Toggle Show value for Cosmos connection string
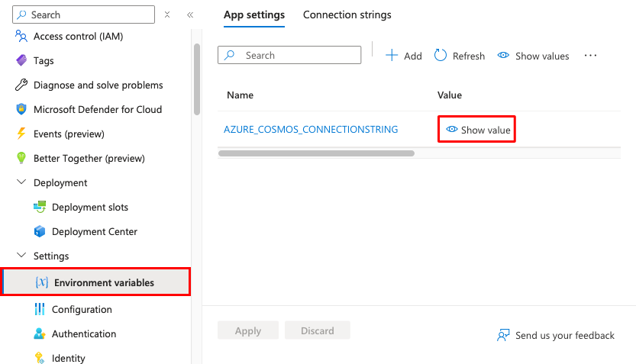 coord(478,130)
